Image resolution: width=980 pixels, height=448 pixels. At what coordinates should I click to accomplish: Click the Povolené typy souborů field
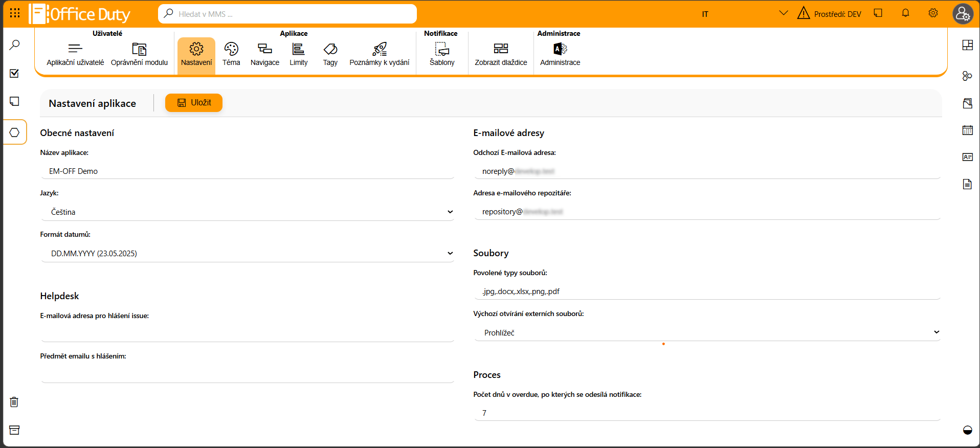707,292
